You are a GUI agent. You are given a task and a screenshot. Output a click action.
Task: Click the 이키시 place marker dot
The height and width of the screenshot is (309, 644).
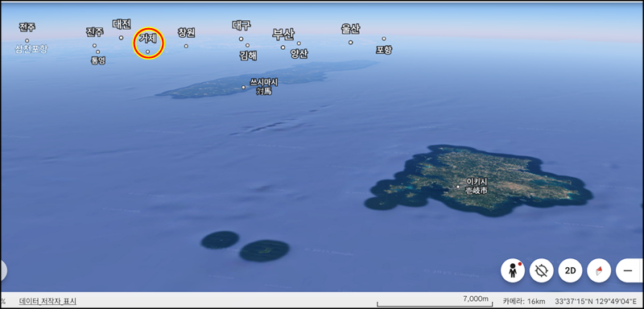pyautogui.click(x=458, y=187)
